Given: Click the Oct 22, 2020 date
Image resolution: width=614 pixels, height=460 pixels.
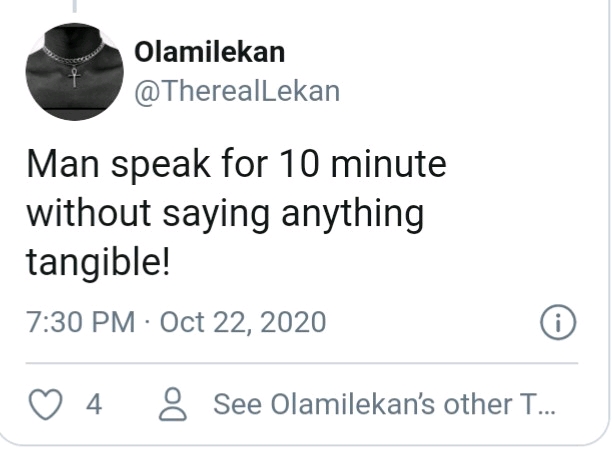Looking at the screenshot, I should [x=243, y=323].
